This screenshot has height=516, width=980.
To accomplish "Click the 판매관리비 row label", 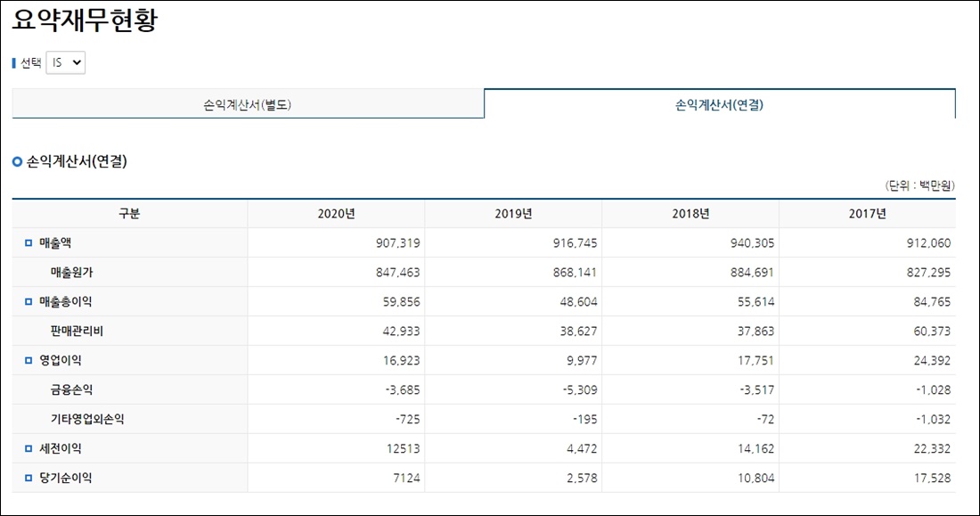I will [77, 331].
